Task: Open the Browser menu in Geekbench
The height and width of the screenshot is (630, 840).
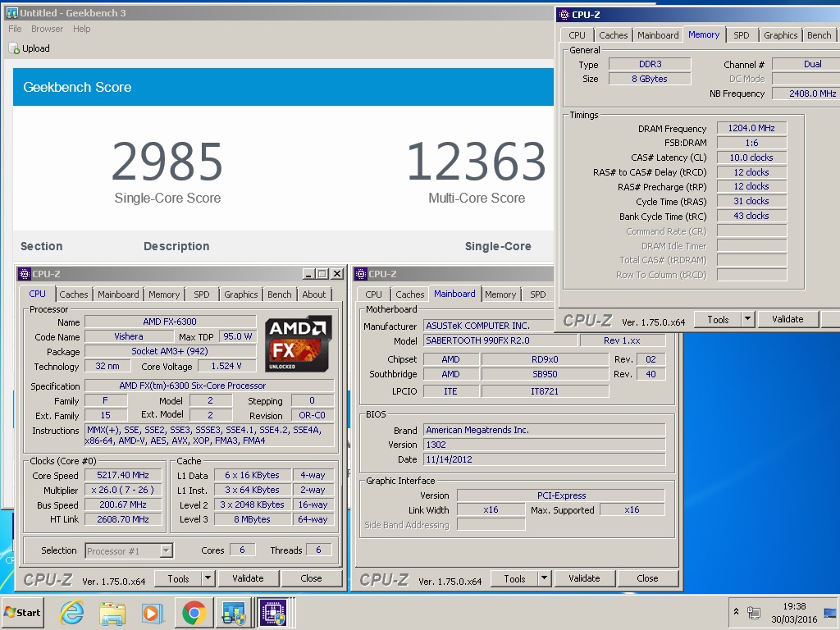Action: coord(47,29)
